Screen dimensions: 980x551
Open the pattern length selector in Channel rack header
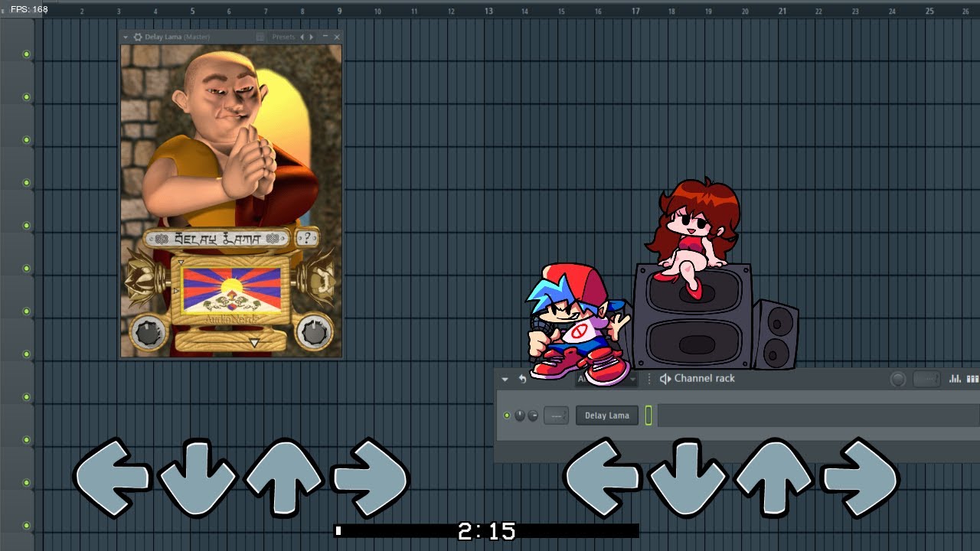tap(926, 379)
